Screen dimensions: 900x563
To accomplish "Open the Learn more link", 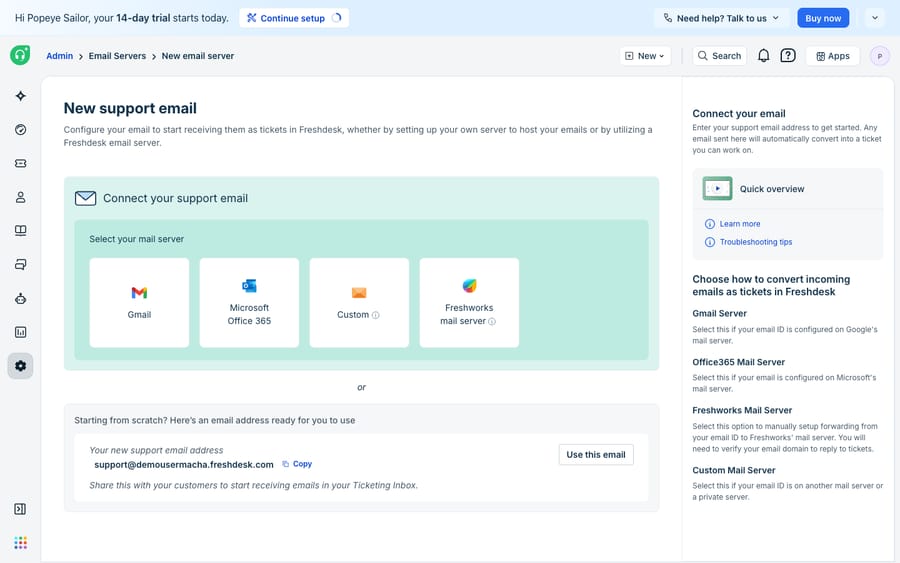I will tap(740, 224).
